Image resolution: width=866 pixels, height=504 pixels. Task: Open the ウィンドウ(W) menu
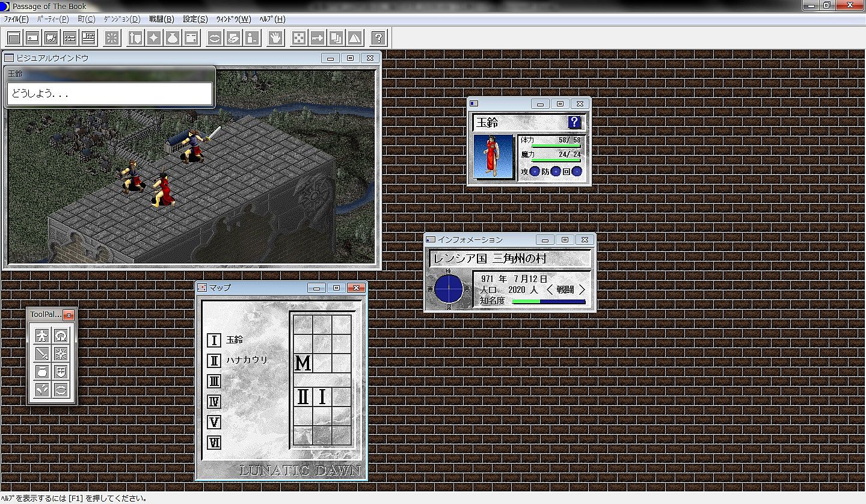pyautogui.click(x=233, y=19)
